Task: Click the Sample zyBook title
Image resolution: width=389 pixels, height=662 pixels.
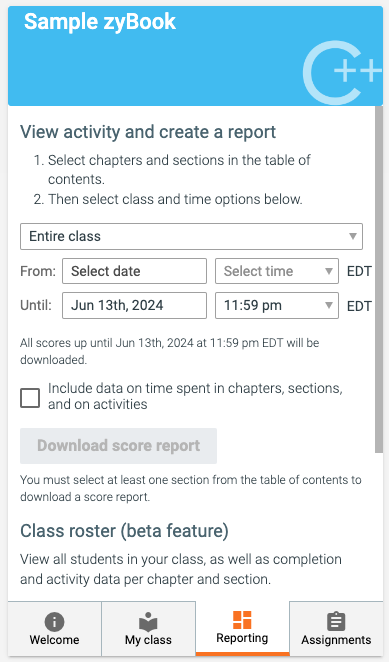Action: click(x=100, y=22)
